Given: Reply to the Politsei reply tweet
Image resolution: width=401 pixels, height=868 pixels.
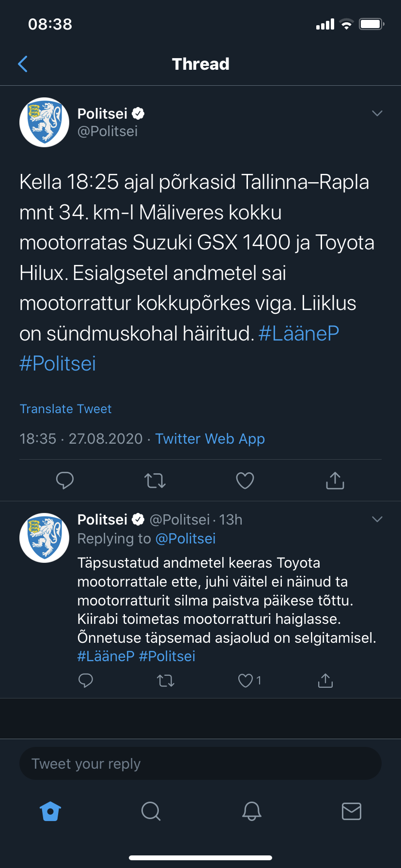Looking at the screenshot, I should [x=86, y=681].
